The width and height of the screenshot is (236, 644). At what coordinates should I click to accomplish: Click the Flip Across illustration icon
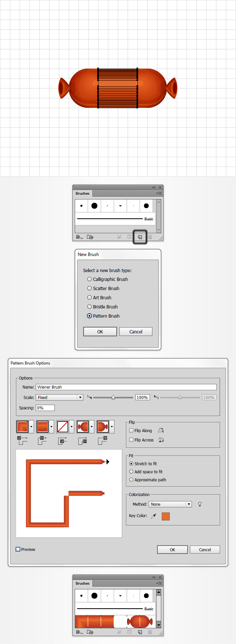point(161,440)
